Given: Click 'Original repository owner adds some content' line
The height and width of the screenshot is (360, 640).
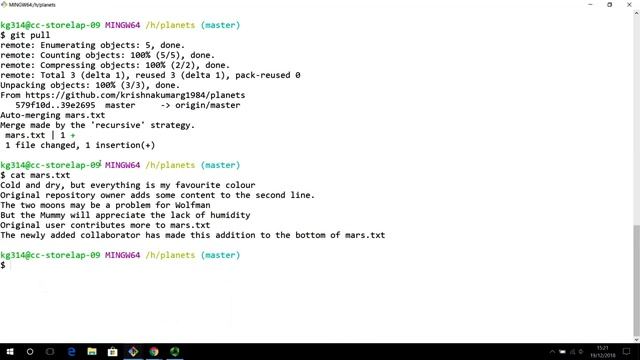Looking at the screenshot, I should (158, 195).
